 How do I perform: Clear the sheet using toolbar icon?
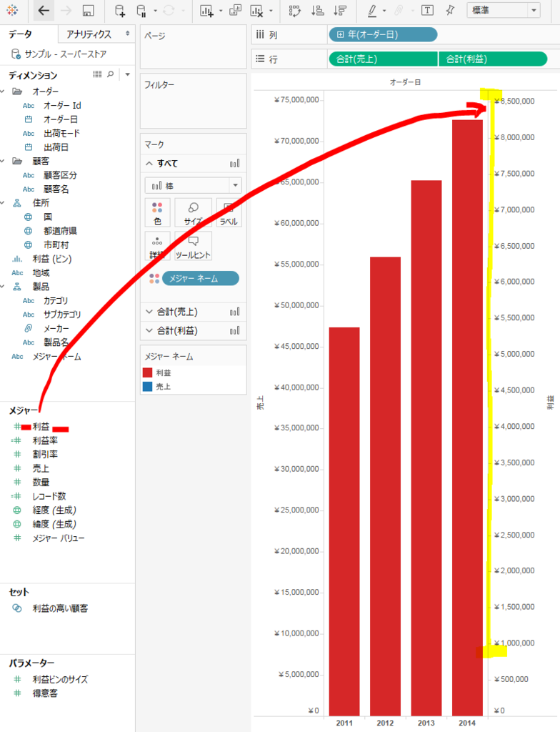point(256,10)
